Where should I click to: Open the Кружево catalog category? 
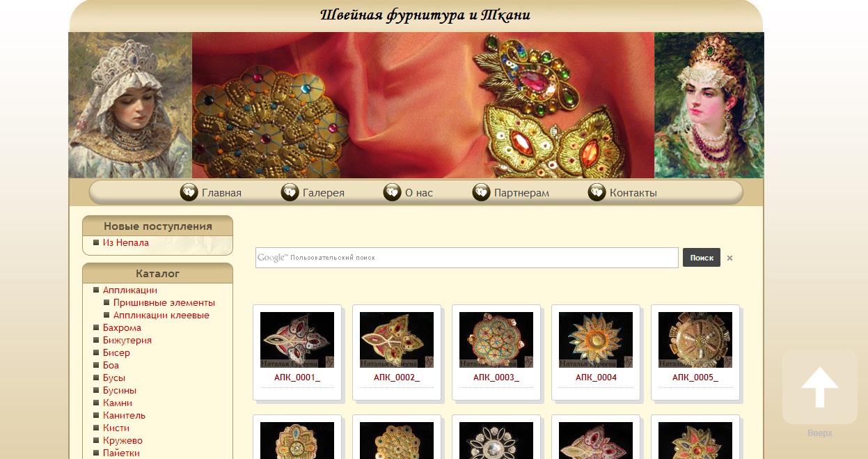(x=123, y=441)
